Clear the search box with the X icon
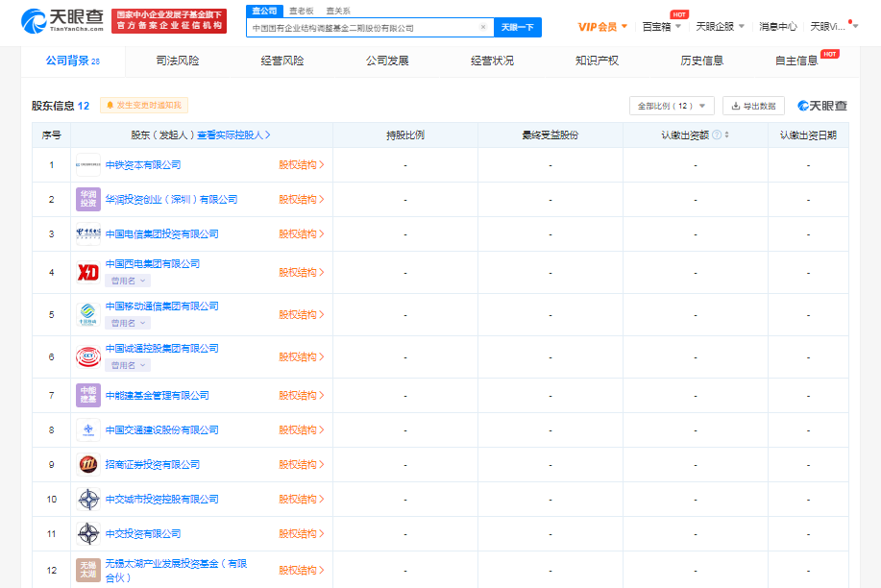Screen dimensions: 881x588 point(483,28)
